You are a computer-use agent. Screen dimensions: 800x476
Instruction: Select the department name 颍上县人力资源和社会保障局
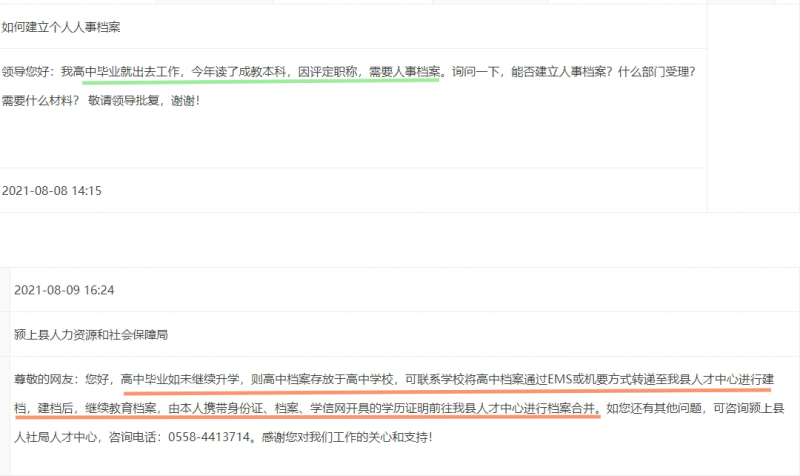(x=91, y=335)
